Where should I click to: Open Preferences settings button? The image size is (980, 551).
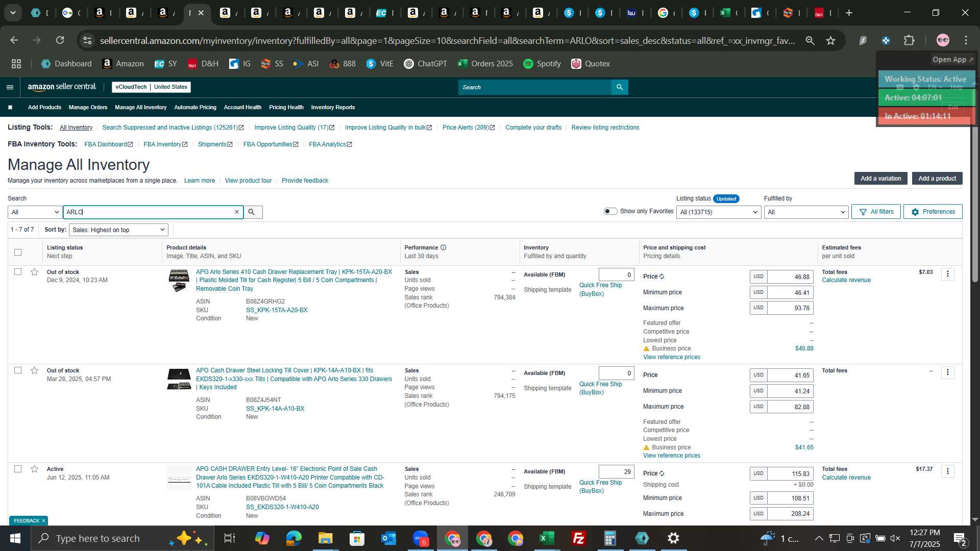[x=933, y=212]
